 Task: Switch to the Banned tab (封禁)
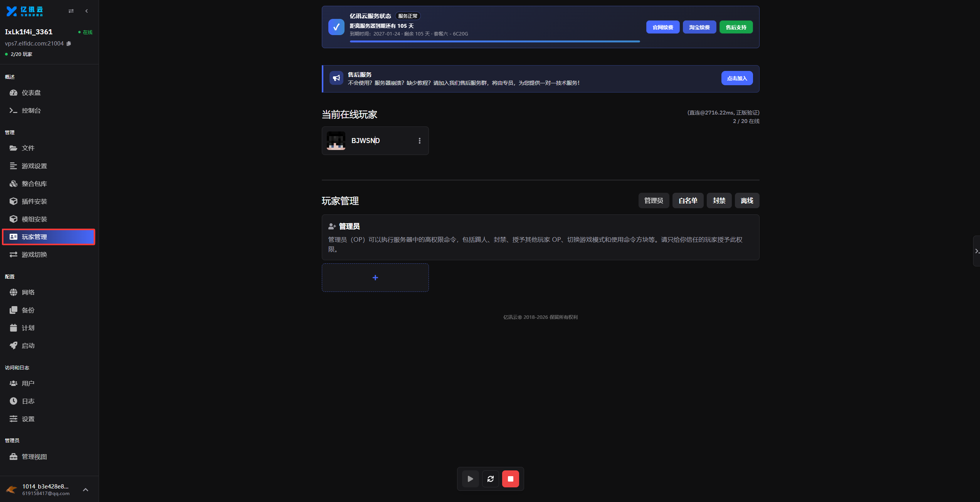pos(719,200)
